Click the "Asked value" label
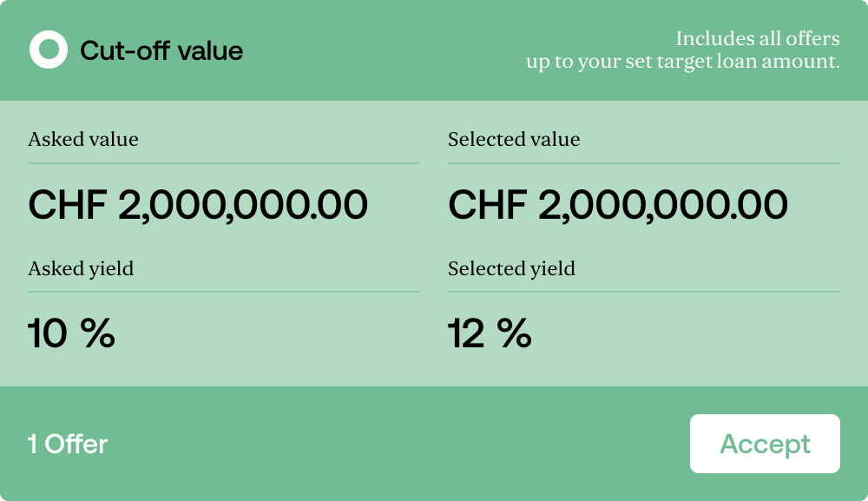The image size is (868, 501). click(83, 139)
